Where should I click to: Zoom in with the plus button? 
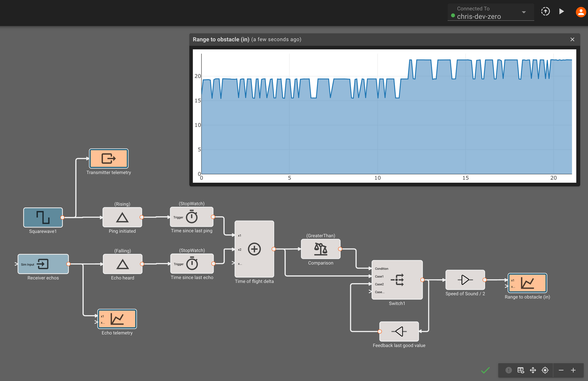coord(573,370)
